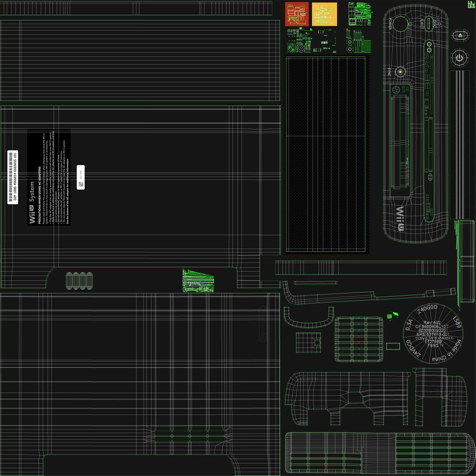This screenshot has width=476, height=476.
Task: Click the Z40G0D text on round label
Action: pos(427,309)
